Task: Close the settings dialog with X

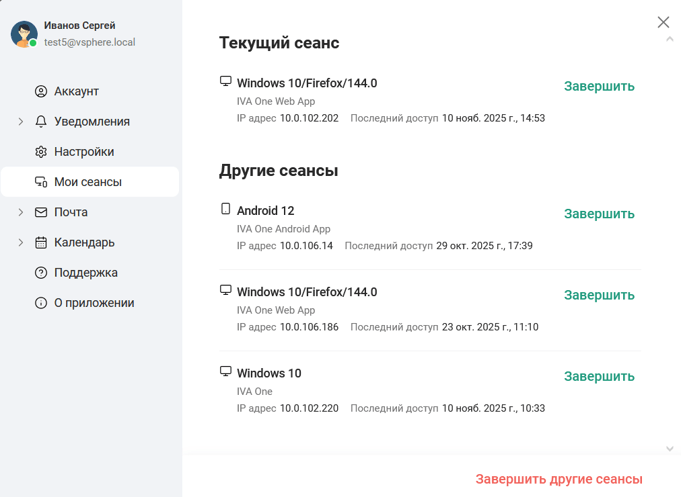Action: pos(663,22)
